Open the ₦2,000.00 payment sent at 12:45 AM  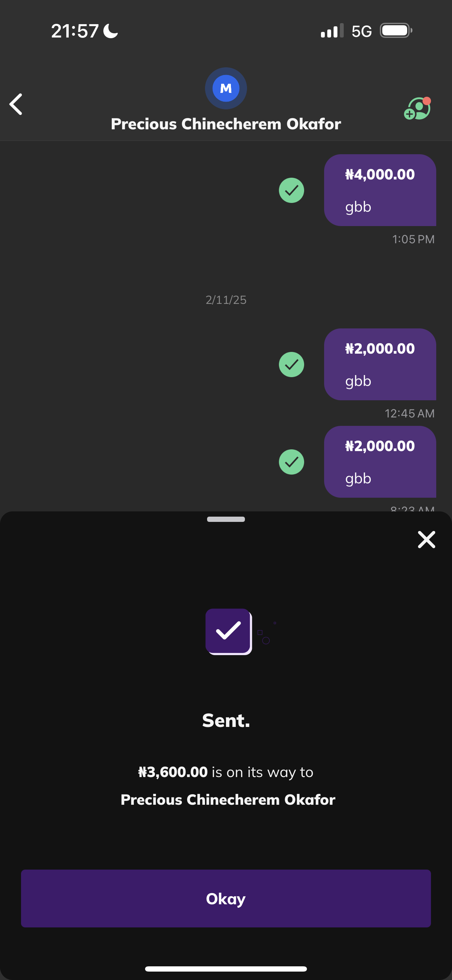click(380, 365)
